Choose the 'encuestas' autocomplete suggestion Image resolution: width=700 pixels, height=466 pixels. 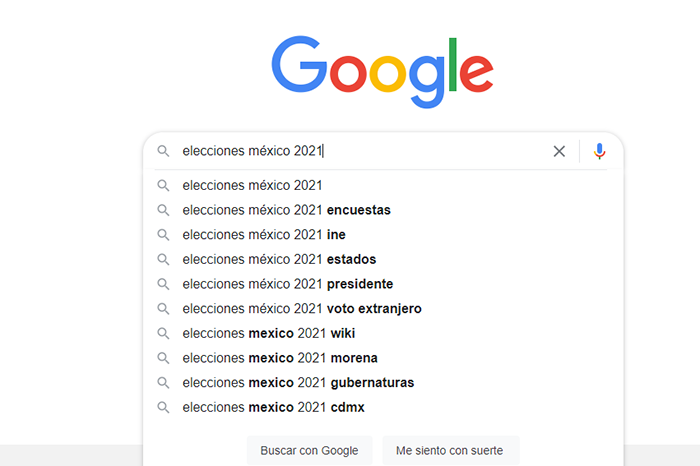point(286,210)
